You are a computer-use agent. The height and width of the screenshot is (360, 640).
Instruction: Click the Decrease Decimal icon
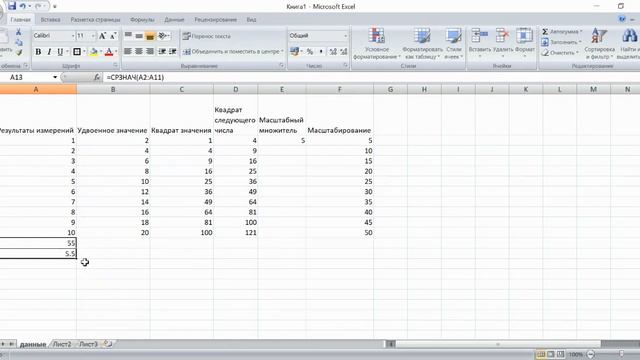pos(344,51)
